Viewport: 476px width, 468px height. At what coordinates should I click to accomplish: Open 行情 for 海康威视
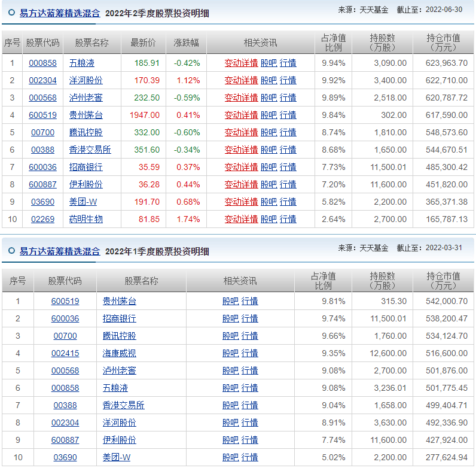click(x=249, y=353)
